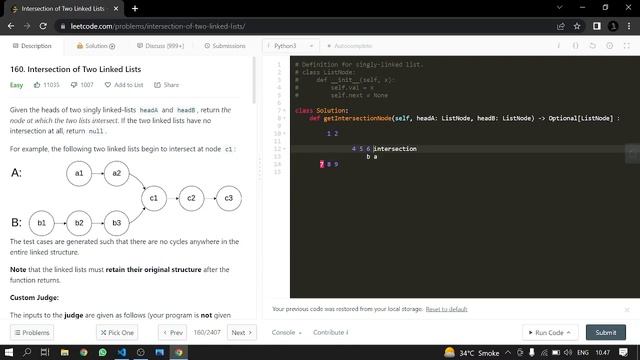This screenshot has width=640, height=360.
Task: Collapse code fold arrow at line 12
Action: point(284,149)
